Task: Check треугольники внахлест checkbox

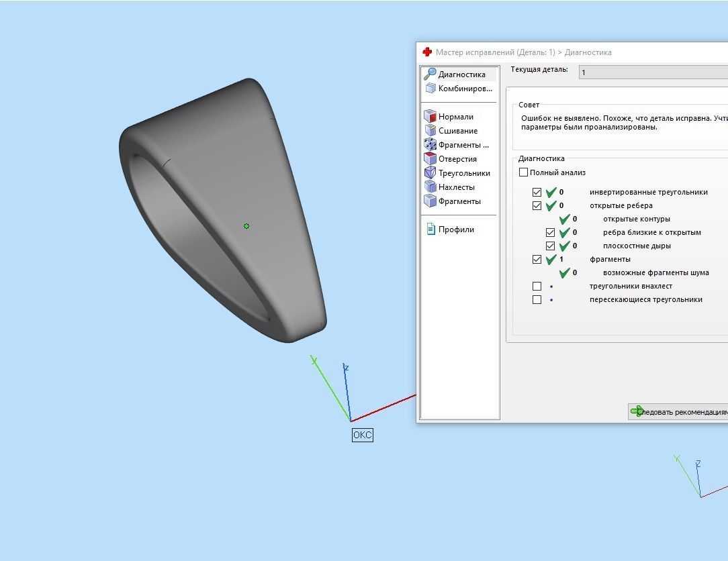Action: point(537,287)
